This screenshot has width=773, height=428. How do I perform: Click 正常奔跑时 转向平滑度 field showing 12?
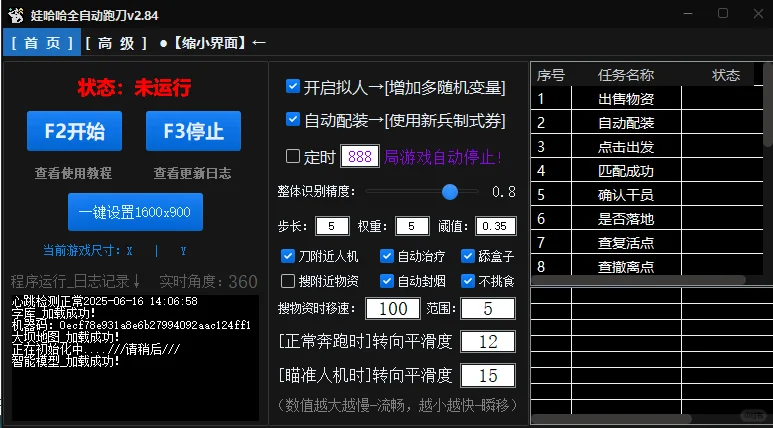pyautogui.click(x=488, y=342)
